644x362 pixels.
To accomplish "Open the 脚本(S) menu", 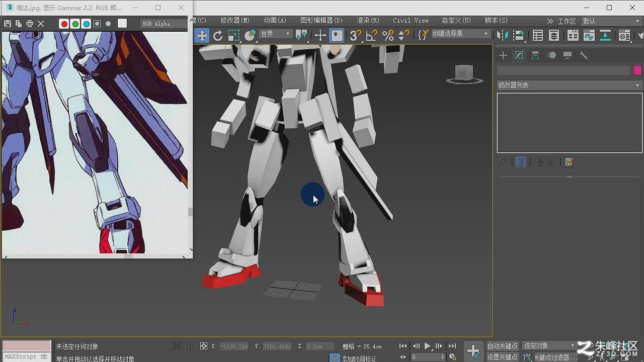I will click(x=496, y=21).
